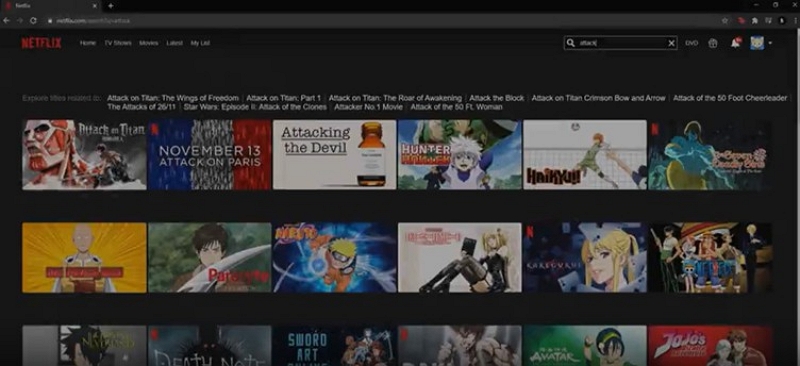Open Attack on Titan: The Roar of Awakening link

(x=395, y=98)
